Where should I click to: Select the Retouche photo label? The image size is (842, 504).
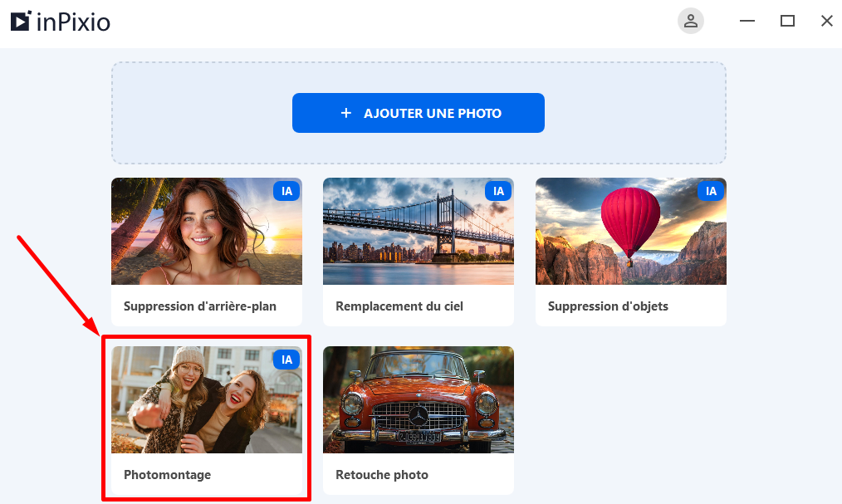point(382,474)
